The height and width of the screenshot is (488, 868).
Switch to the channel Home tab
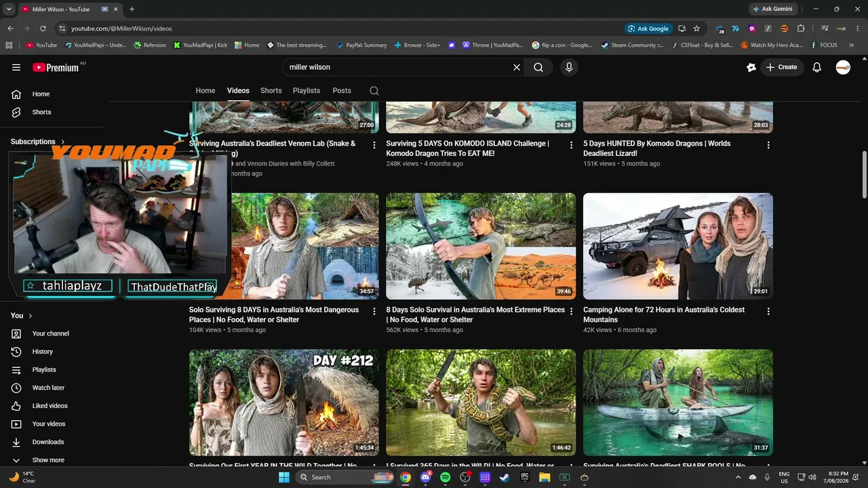(x=205, y=91)
